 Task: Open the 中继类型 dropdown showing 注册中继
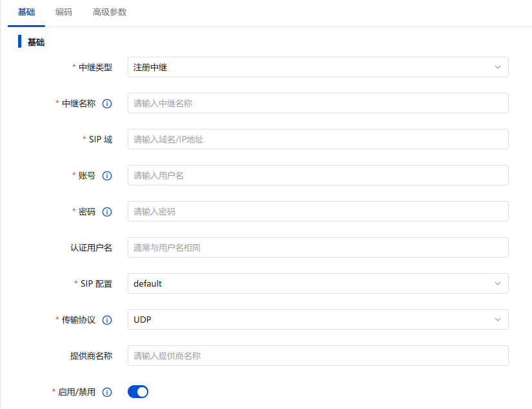tap(317, 67)
